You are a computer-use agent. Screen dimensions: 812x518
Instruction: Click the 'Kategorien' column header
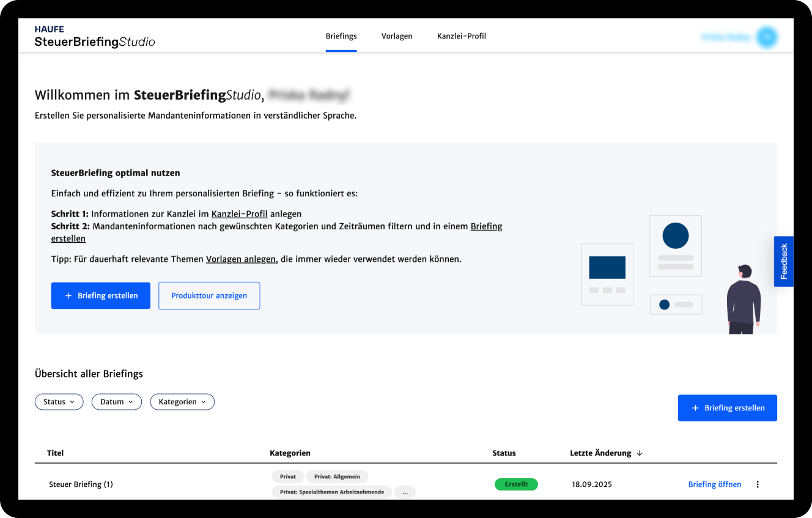(290, 453)
